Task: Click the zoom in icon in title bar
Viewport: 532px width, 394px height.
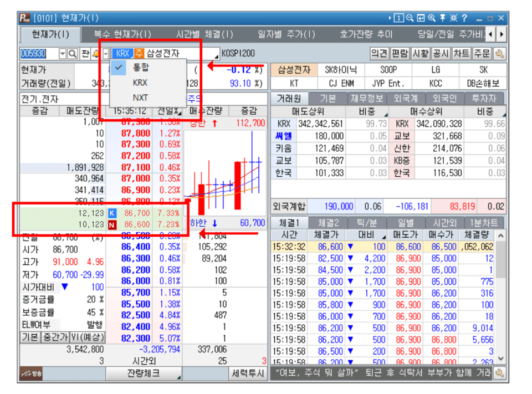Action: pos(432,18)
